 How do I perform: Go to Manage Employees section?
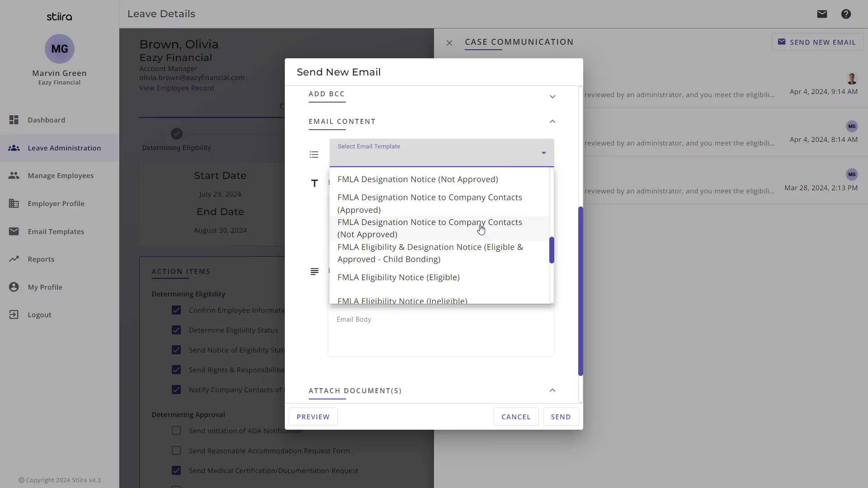pyautogui.click(x=60, y=175)
